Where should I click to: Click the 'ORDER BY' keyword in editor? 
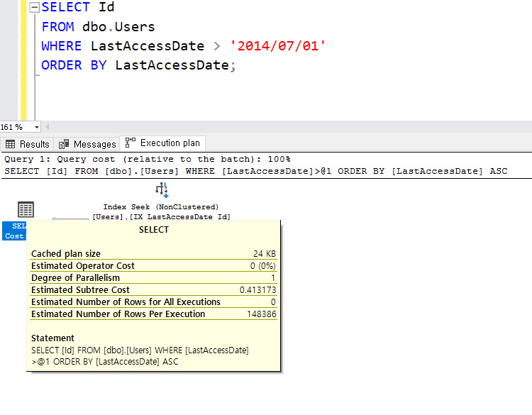pos(74,65)
